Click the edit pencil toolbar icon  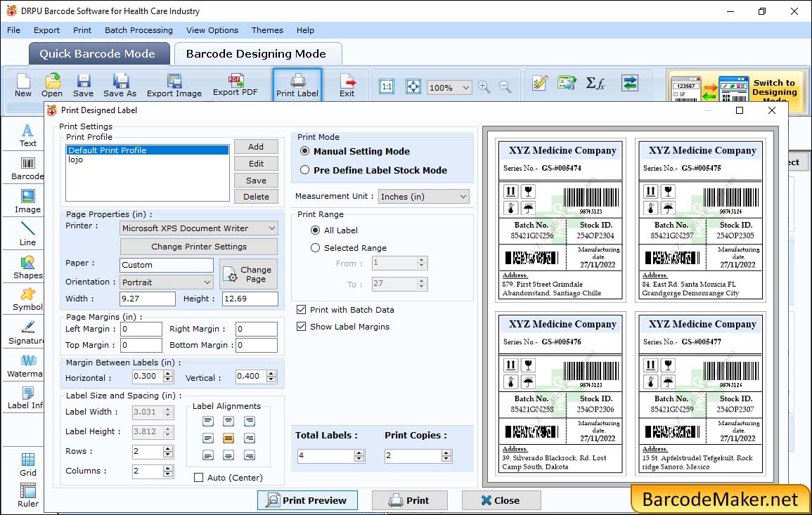tap(540, 83)
